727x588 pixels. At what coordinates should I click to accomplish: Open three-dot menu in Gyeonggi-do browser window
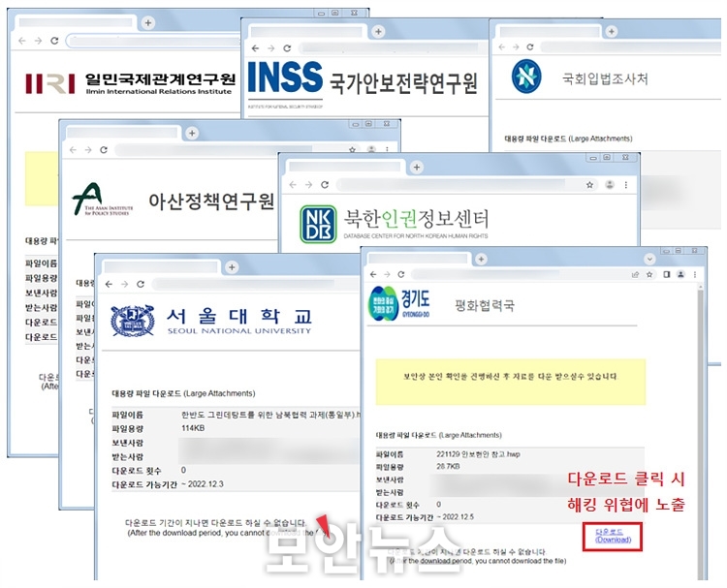pos(695,274)
